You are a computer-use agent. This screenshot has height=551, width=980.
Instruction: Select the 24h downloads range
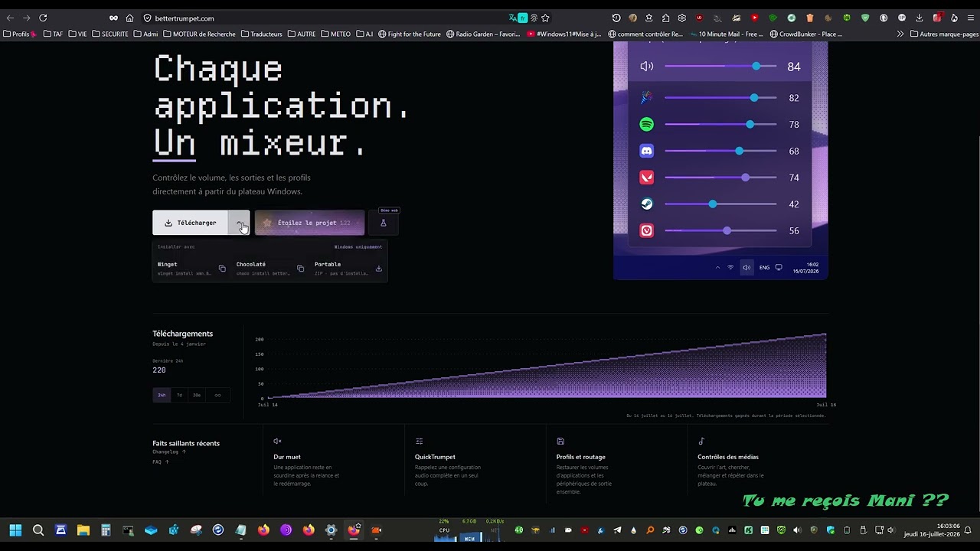[162, 395]
